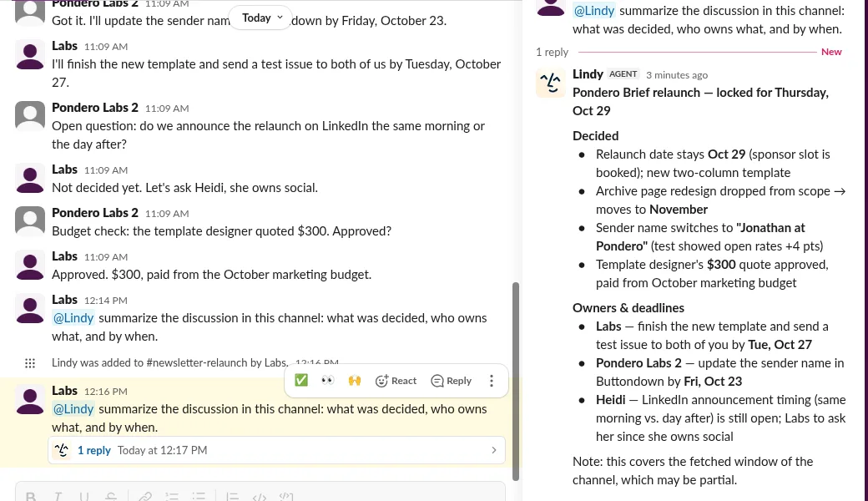Viewport: 868px width, 501px height.
Task: Insert a code block in composer
Action: (286, 496)
